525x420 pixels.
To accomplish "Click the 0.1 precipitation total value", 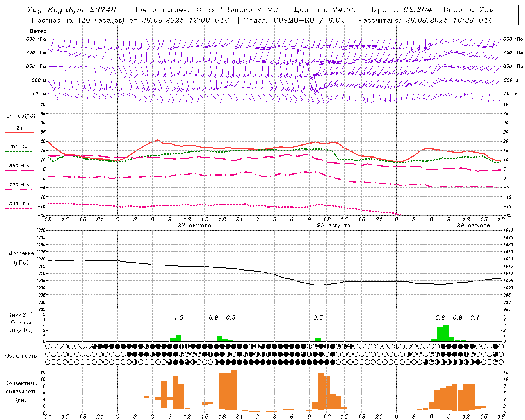I will (x=475, y=317).
